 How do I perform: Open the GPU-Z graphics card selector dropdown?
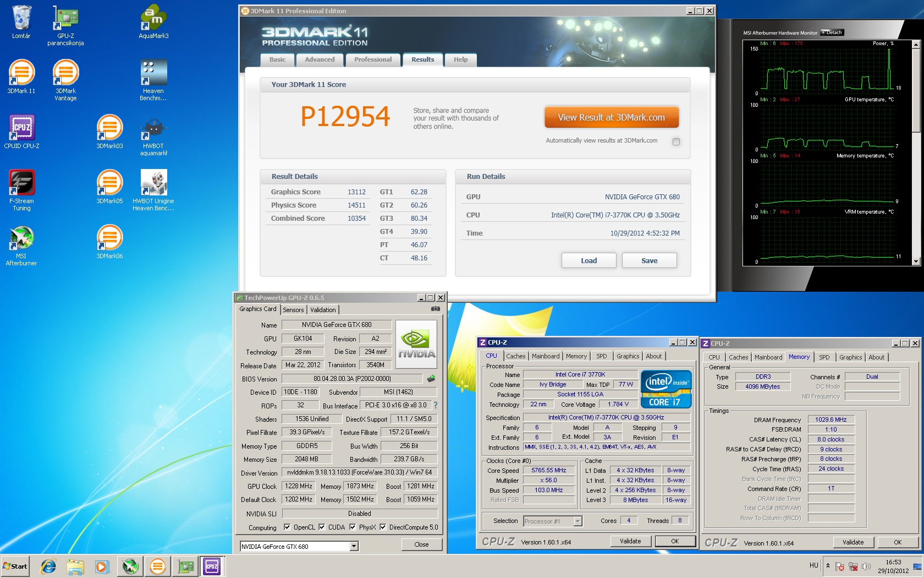[x=354, y=546]
